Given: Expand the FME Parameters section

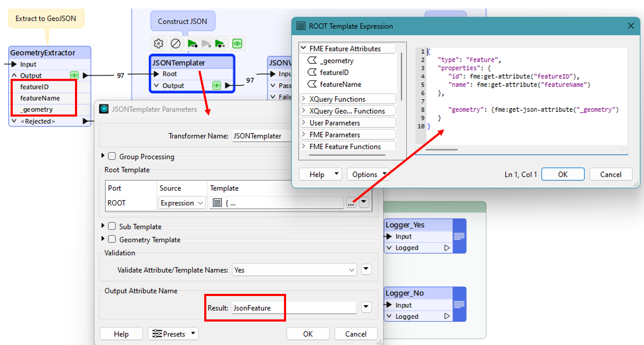Looking at the screenshot, I should (304, 135).
